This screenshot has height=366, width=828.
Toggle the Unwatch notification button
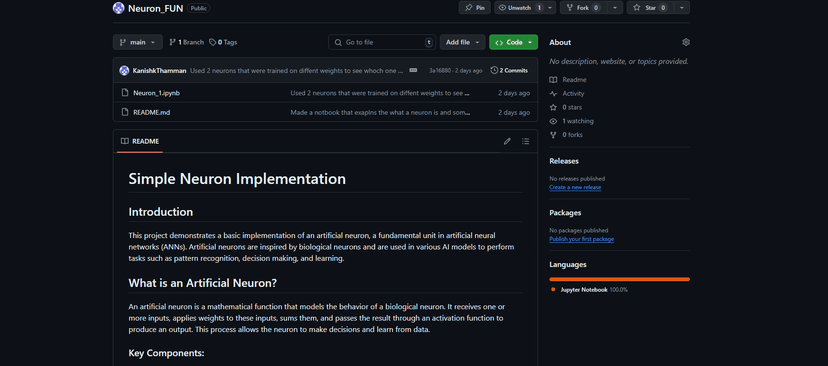tap(520, 8)
